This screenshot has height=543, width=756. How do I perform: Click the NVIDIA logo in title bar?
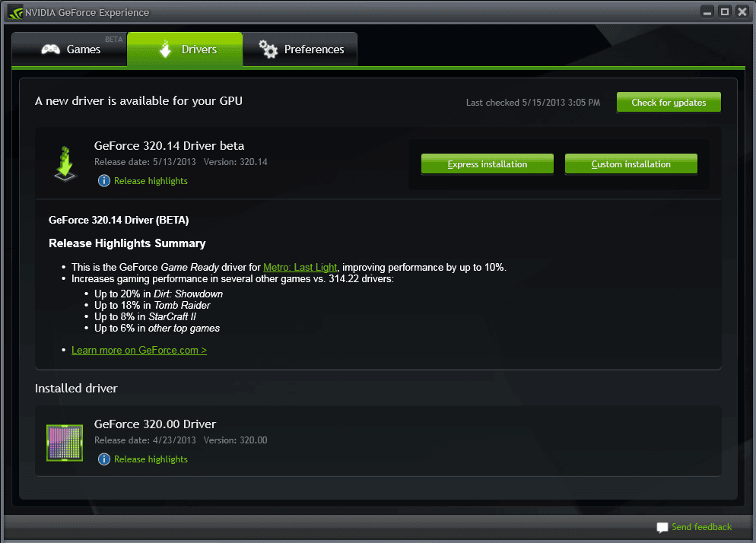[15, 12]
